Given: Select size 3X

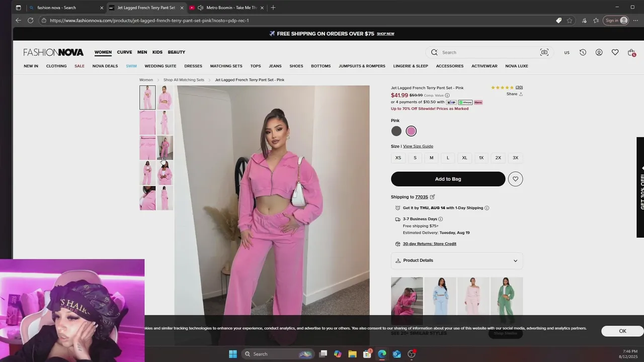Looking at the screenshot, I should coord(515,158).
